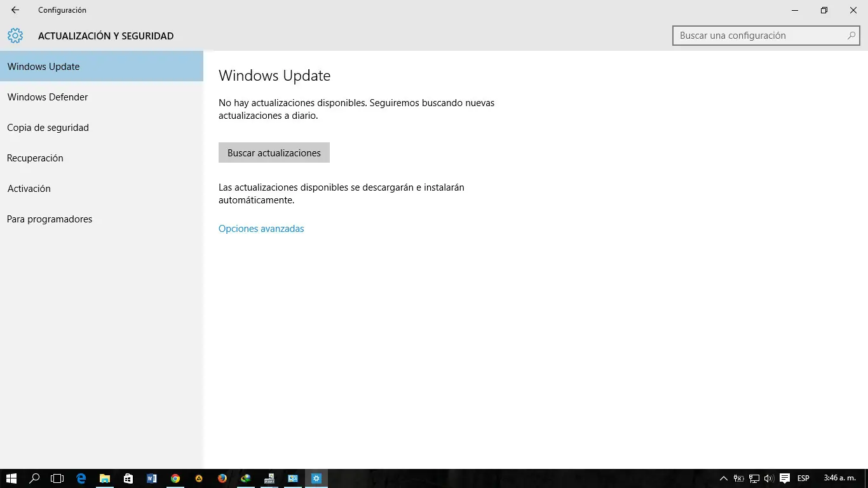
Task: Click the settings gear icon in header
Action: (15, 36)
